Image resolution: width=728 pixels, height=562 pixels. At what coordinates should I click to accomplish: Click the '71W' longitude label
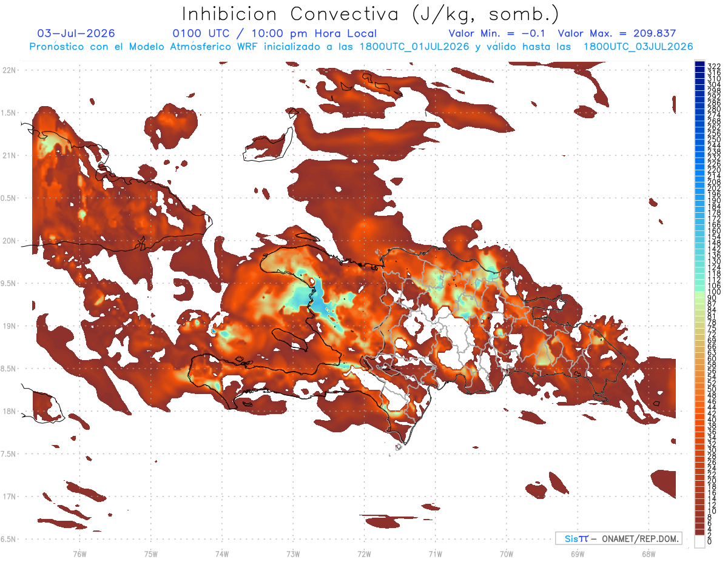click(435, 554)
